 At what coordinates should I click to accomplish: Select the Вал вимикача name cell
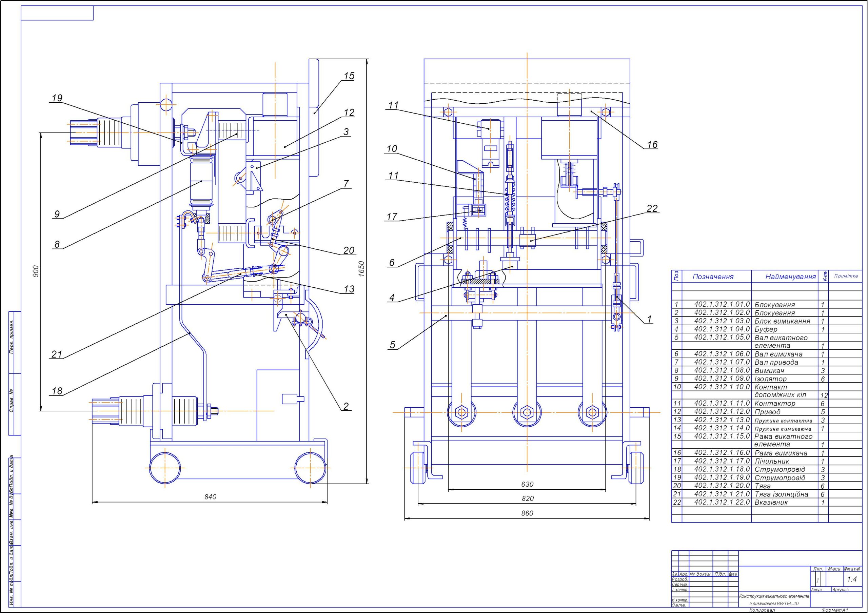pos(778,354)
